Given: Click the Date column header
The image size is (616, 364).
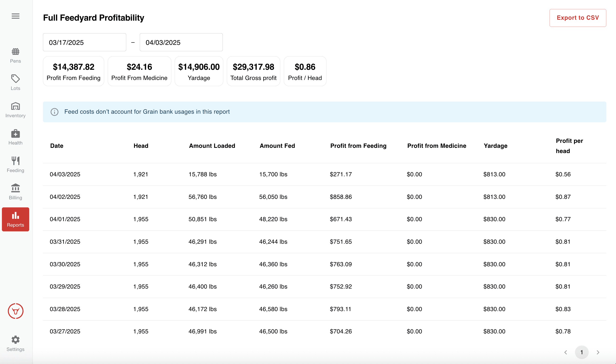Looking at the screenshot, I should pyautogui.click(x=57, y=146).
